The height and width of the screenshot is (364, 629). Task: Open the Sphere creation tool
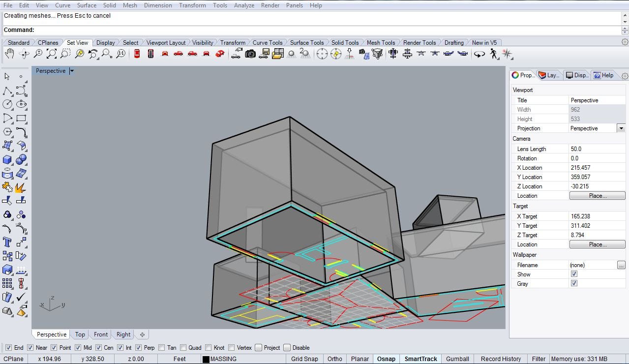[x=20, y=159]
